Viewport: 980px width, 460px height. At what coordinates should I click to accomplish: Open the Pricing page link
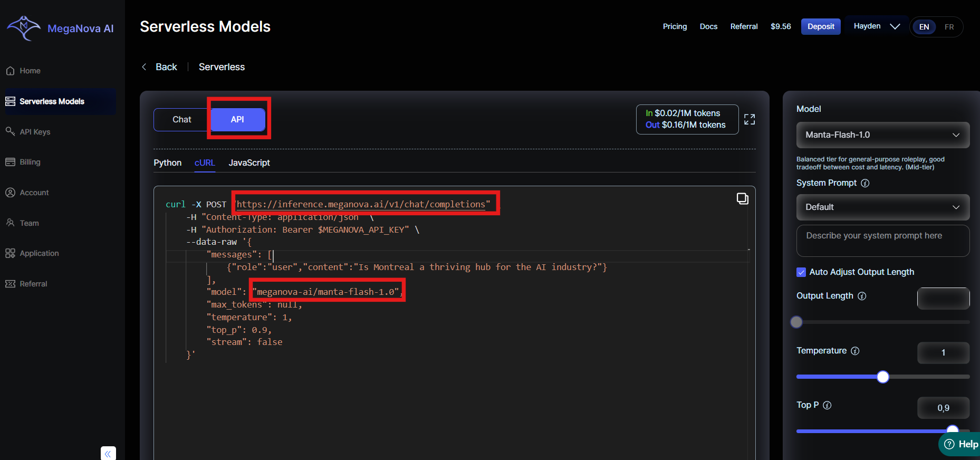coord(675,26)
